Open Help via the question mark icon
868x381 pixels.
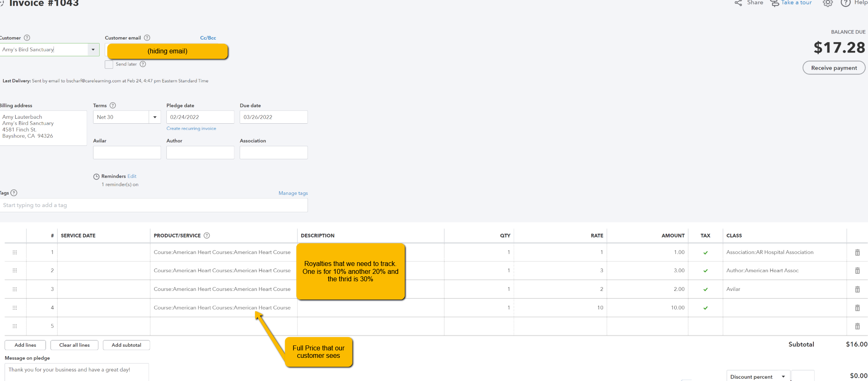[x=846, y=3]
